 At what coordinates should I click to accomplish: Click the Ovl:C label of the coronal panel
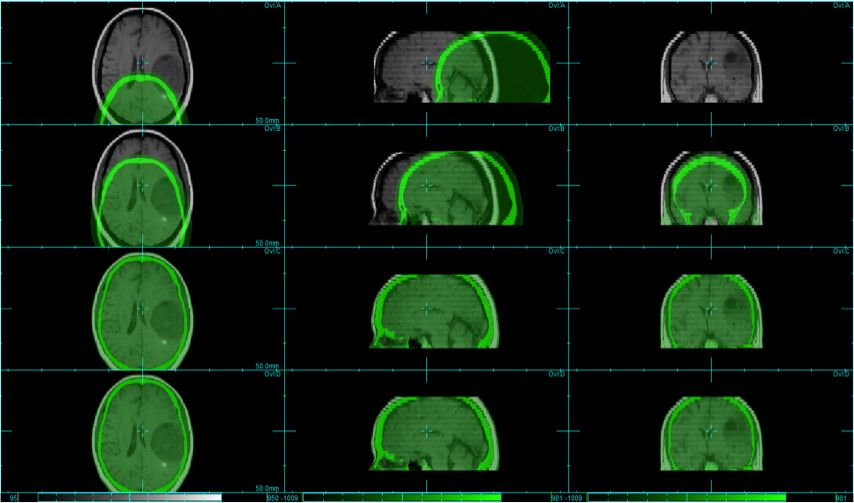(842, 252)
